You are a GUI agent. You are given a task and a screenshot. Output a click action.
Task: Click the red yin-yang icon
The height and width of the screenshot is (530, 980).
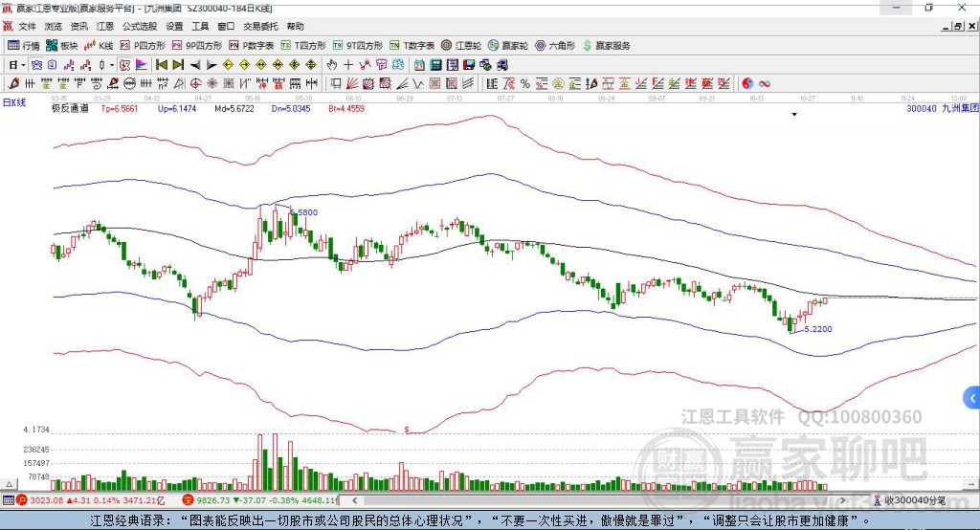[x=747, y=84]
